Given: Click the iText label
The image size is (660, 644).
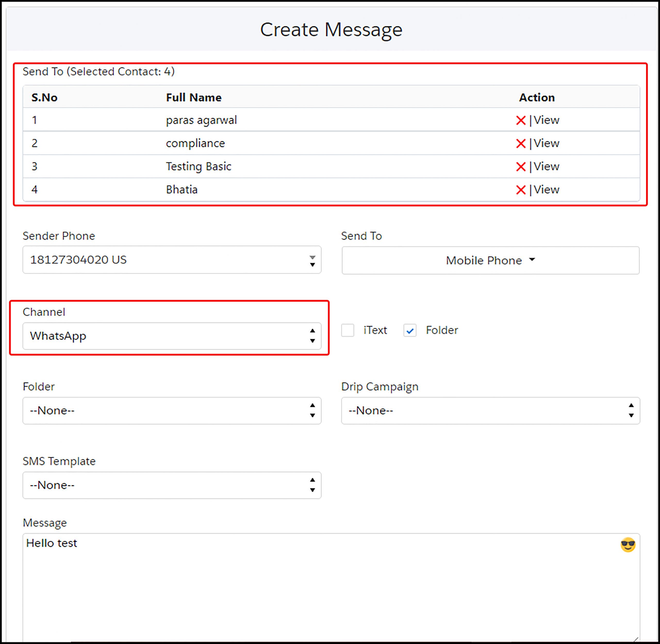Looking at the screenshot, I should pos(375,330).
